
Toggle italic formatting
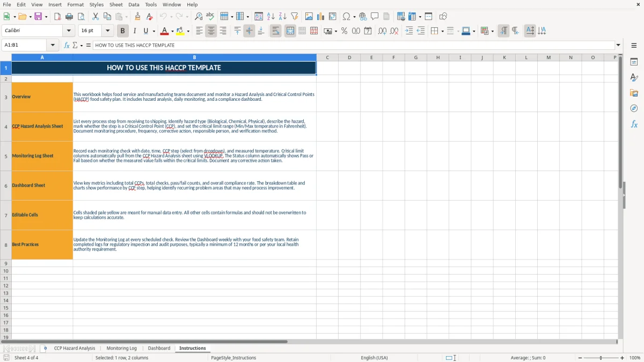click(134, 31)
